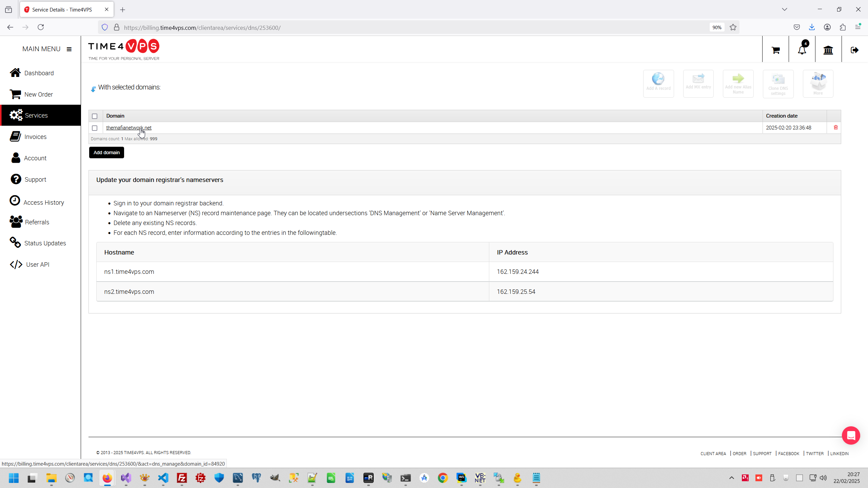Show hidden system tray icons
Image resolution: width=868 pixels, height=488 pixels.
click(x=731, y=478)
